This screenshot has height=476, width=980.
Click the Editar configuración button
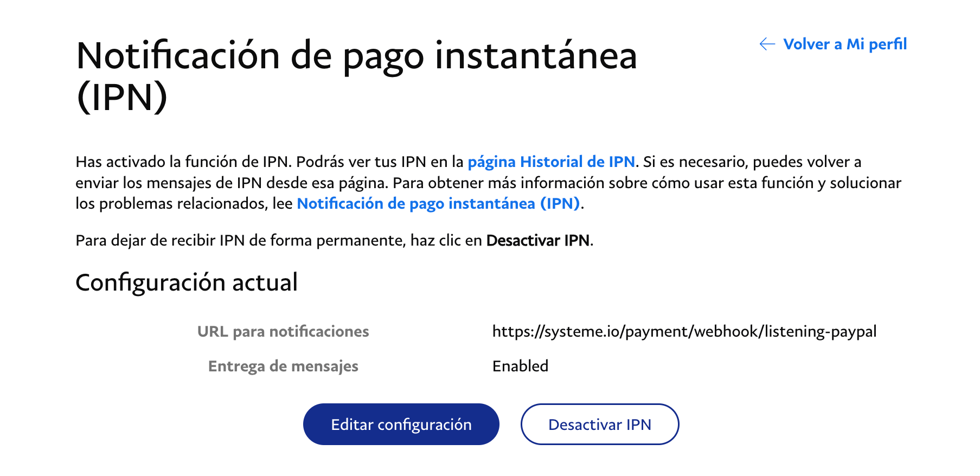(x=401, y=424)
